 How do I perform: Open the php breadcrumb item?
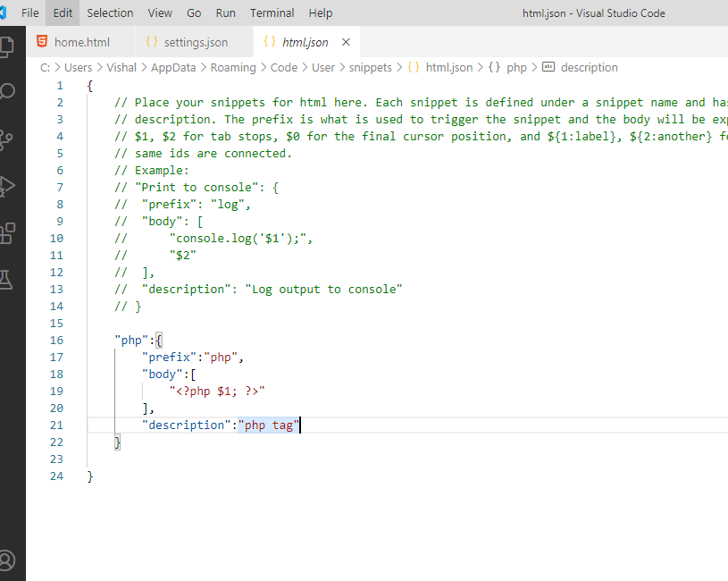coord(517,67)
